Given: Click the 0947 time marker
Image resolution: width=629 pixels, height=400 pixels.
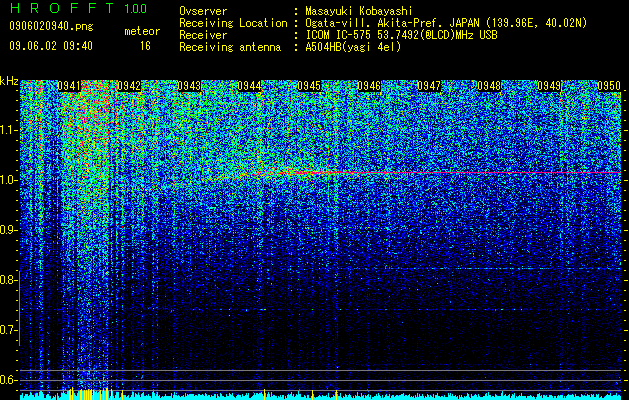Looking at the screenshot, I should pyautogui.click(x=429, y=86).
